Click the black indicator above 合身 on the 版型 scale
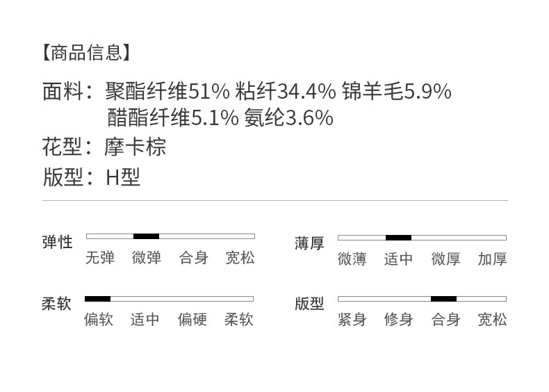This screenshot has height=392, width=549. [443, 299]
